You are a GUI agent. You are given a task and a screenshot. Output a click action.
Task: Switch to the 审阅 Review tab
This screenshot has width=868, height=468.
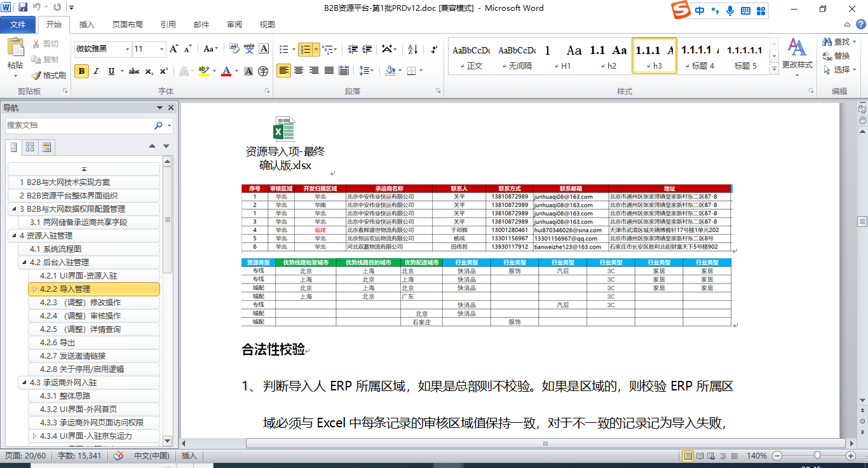click(x=234, y=24)
